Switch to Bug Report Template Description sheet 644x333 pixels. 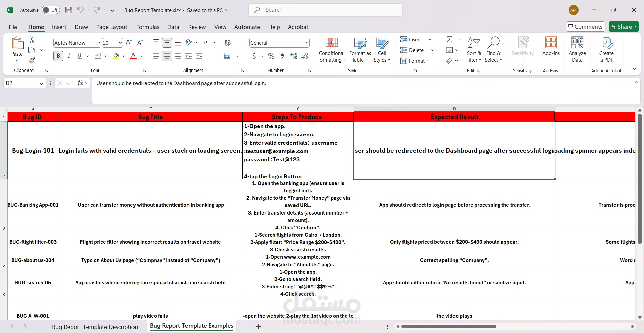pos(95,327)
